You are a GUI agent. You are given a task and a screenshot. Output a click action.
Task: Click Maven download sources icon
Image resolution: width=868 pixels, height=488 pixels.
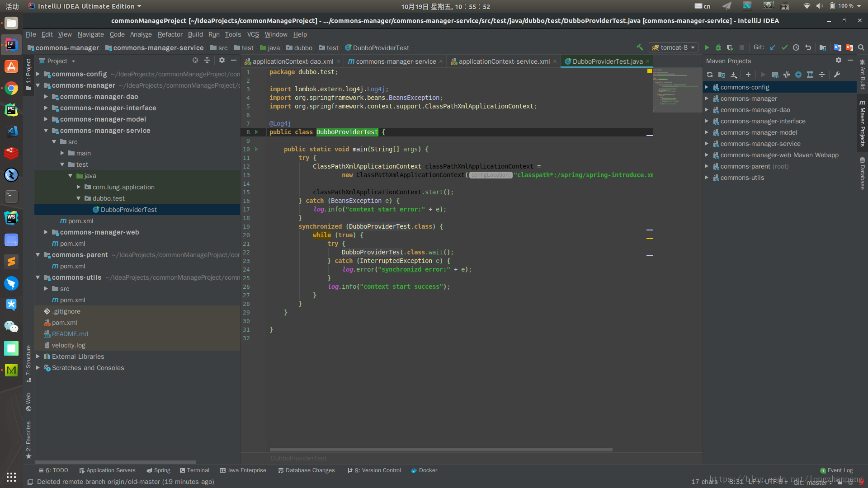[734, 75]
